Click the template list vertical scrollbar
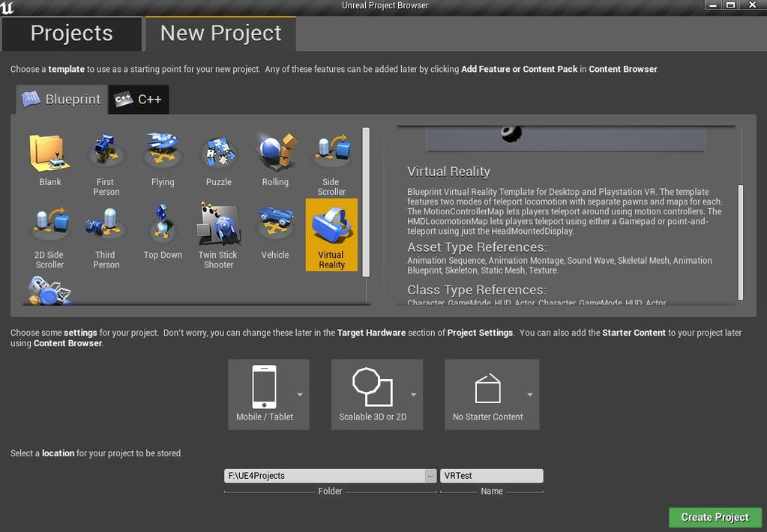The width and height of the screenshot is (767, 532). (x=366, y=202)
